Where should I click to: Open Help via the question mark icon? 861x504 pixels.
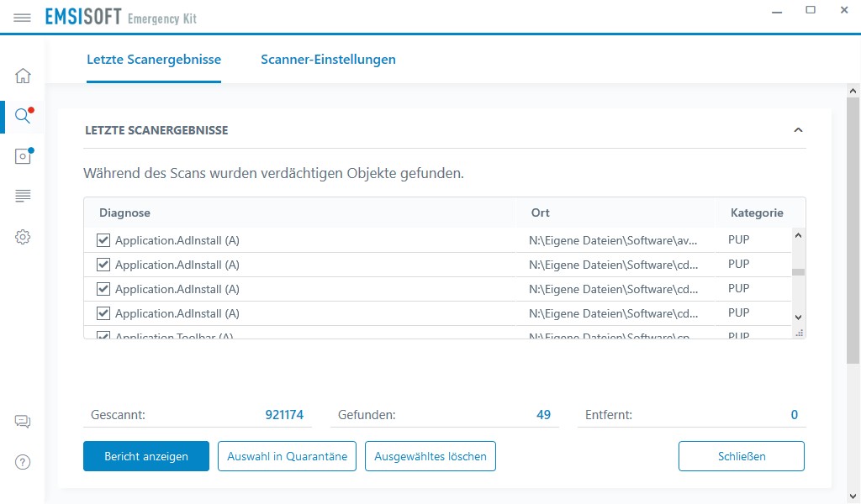click(x=23, y=461)
